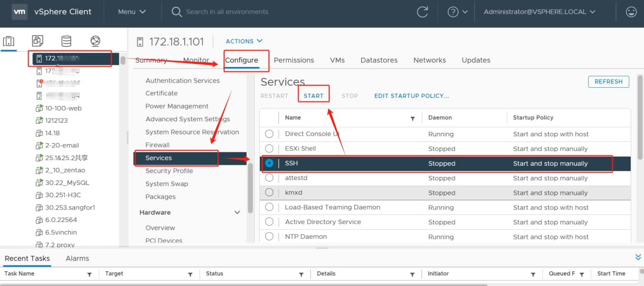The width and height of the screenshot is (644, 286).
Task: Click the REFRESH button
Action: pyautogui.click(x=608, y=82)
